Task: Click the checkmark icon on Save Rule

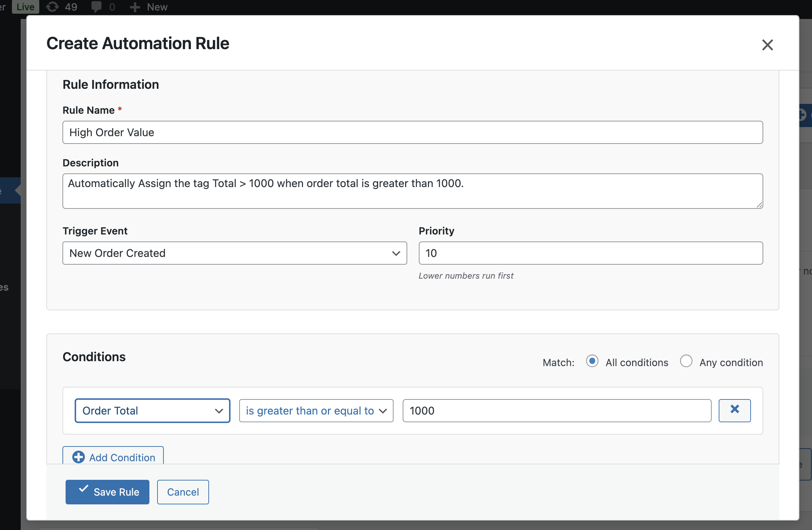Action: click(83, 489)
